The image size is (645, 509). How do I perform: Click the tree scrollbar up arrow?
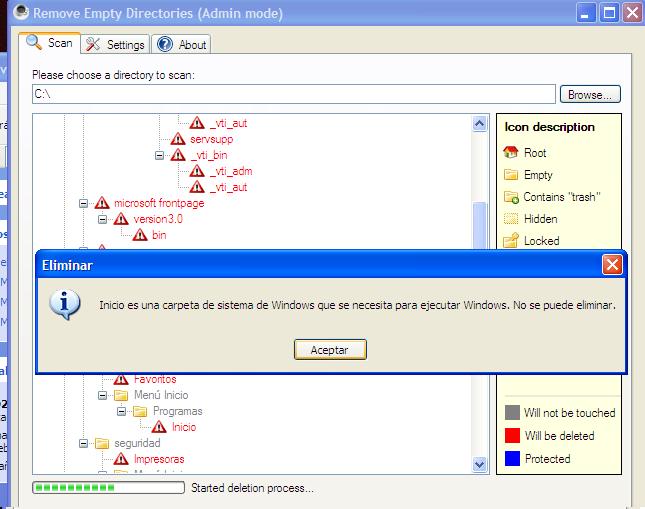click(x=480, y=123)
